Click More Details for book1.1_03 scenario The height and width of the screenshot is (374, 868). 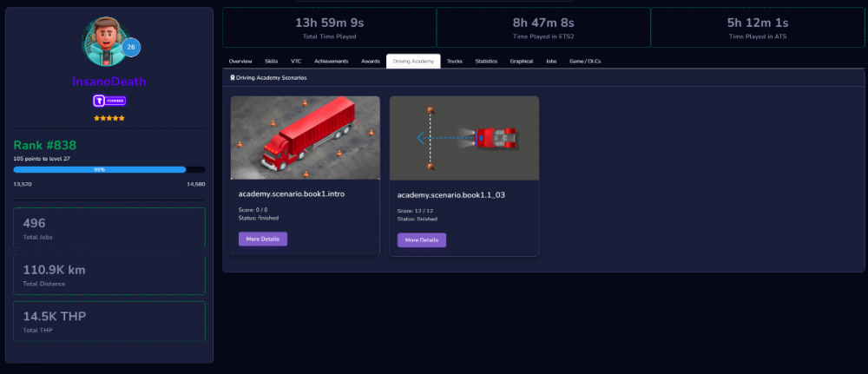pos(422,239)
